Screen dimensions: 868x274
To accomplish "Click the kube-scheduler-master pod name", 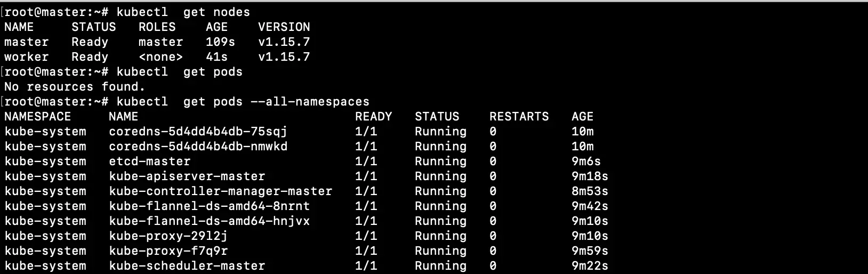I will point(187,265).
